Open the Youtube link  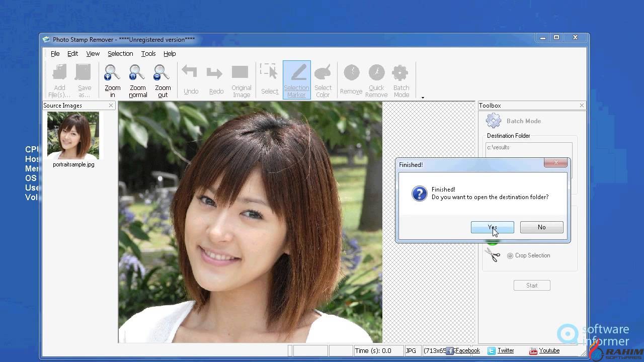(x=549, y=350)
